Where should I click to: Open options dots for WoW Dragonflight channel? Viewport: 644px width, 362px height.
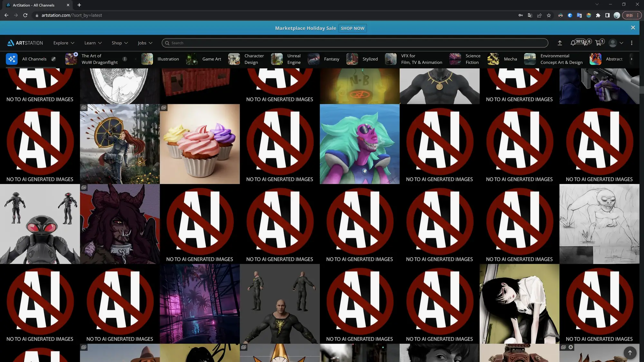tap(125, 59)
